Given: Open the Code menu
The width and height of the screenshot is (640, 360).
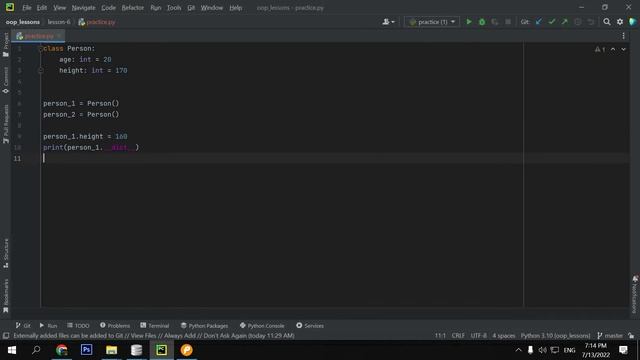Looking at the screenshot, I should [x=108, y=8].
